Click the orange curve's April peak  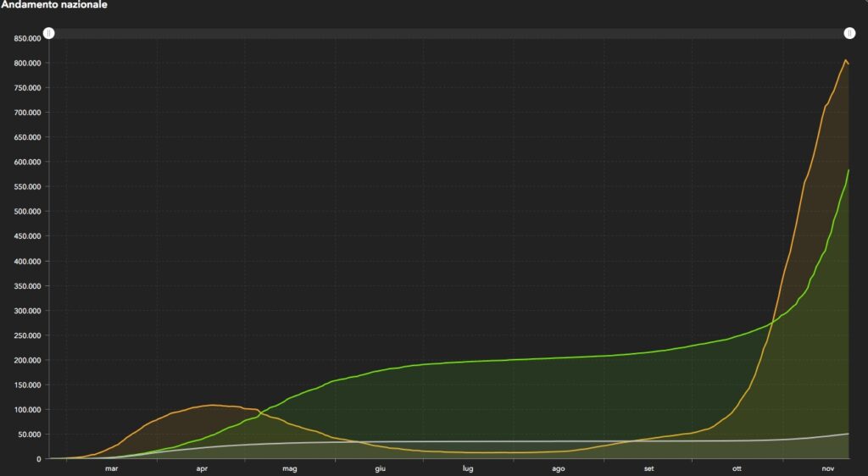click(x=212, y=405)
